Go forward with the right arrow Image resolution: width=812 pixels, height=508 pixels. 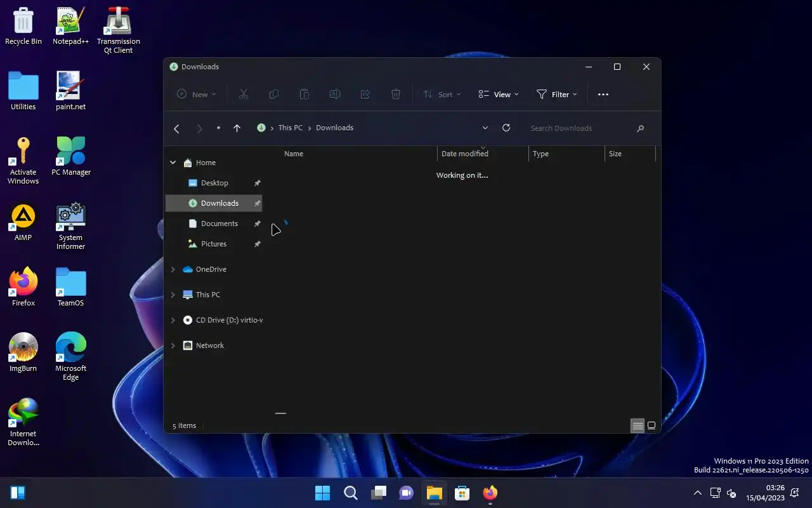click(x=199, y=128)
